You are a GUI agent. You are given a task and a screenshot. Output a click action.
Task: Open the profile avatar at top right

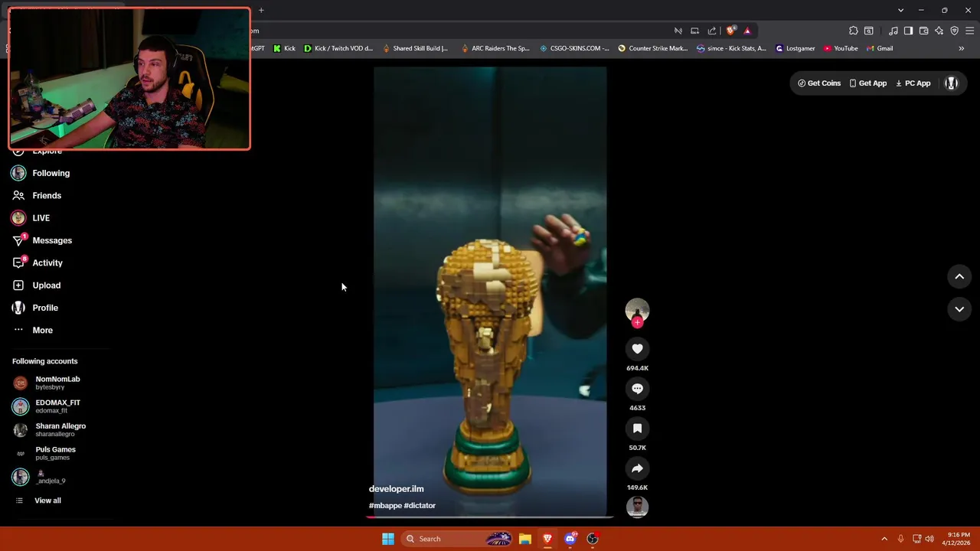952,83
